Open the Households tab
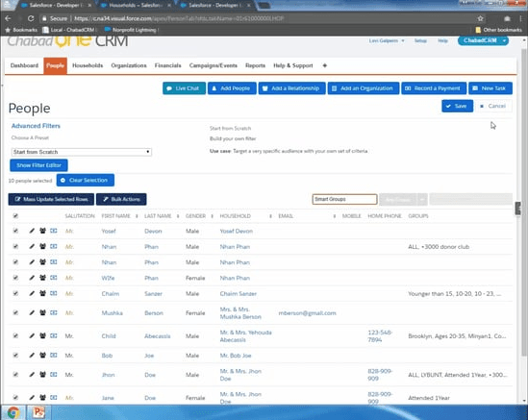528x420 pixels. point(88,65)
